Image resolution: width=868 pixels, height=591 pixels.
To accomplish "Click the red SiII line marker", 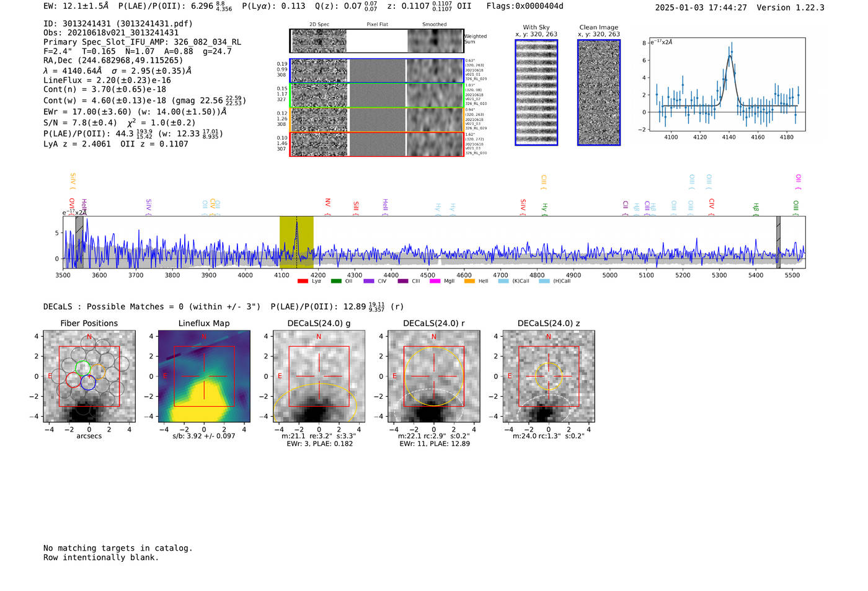I will pyautogui.click(x=356, y=207).
